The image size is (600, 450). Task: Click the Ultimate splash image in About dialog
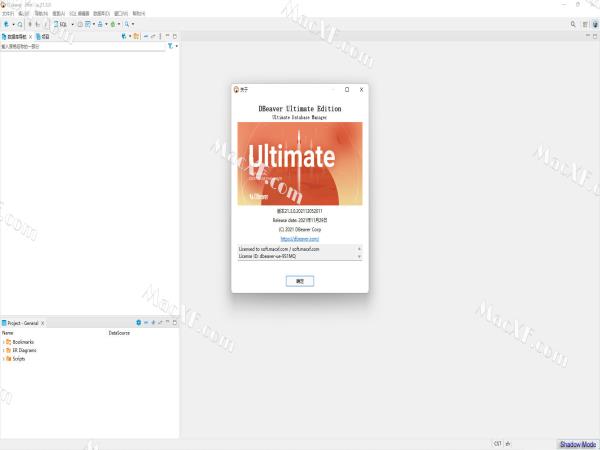click(300, 164)
